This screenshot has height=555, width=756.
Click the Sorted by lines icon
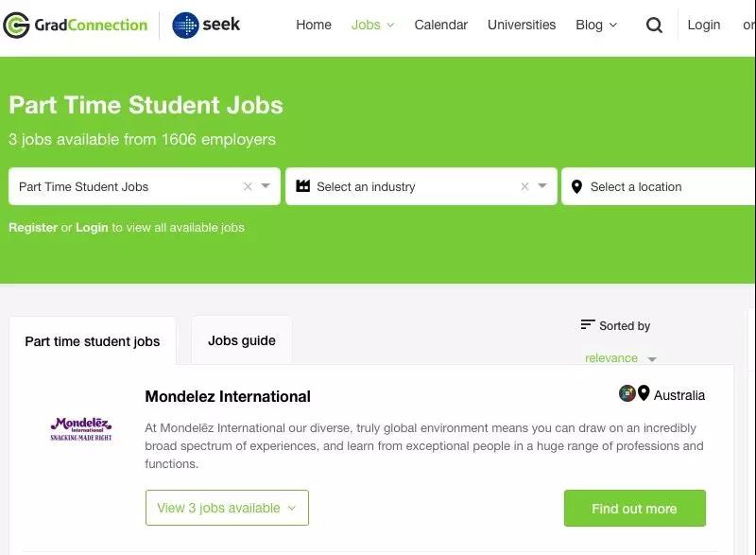point(587,324)
